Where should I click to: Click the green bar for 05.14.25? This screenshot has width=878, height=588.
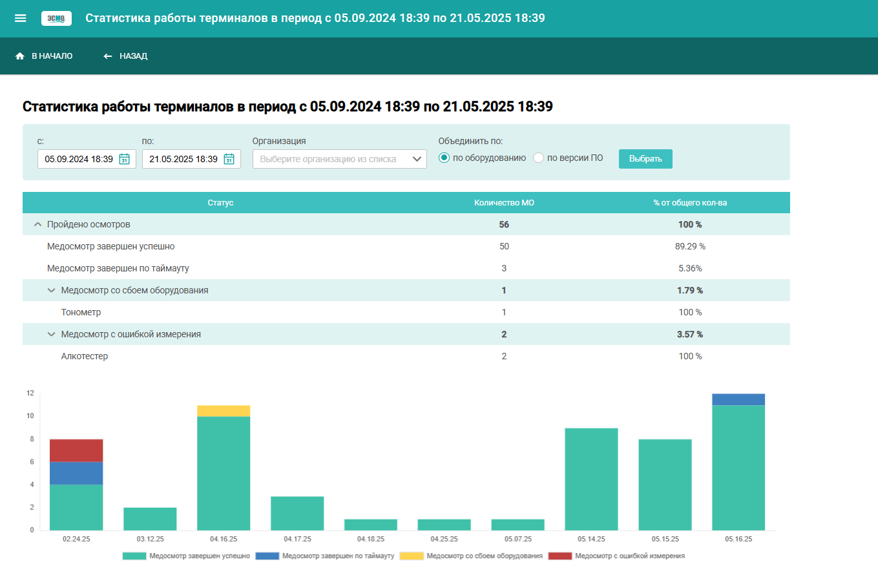pos(591,479)
